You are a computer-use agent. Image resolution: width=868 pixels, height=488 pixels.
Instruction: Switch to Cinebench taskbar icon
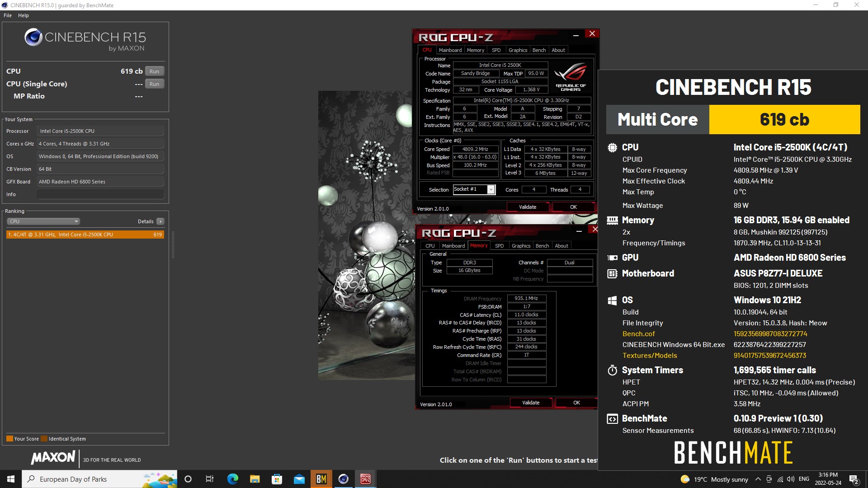344,479
